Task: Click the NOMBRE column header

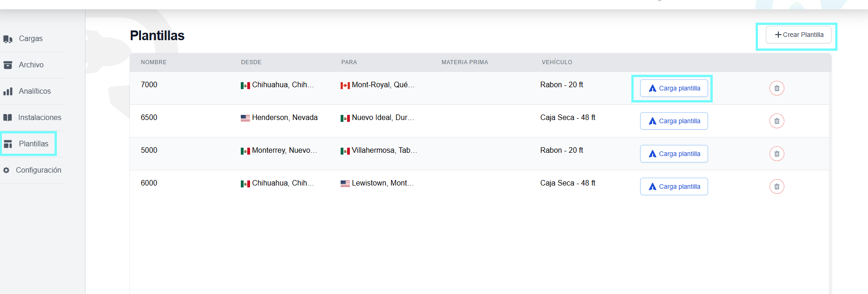Action: [x=153, y=62]
